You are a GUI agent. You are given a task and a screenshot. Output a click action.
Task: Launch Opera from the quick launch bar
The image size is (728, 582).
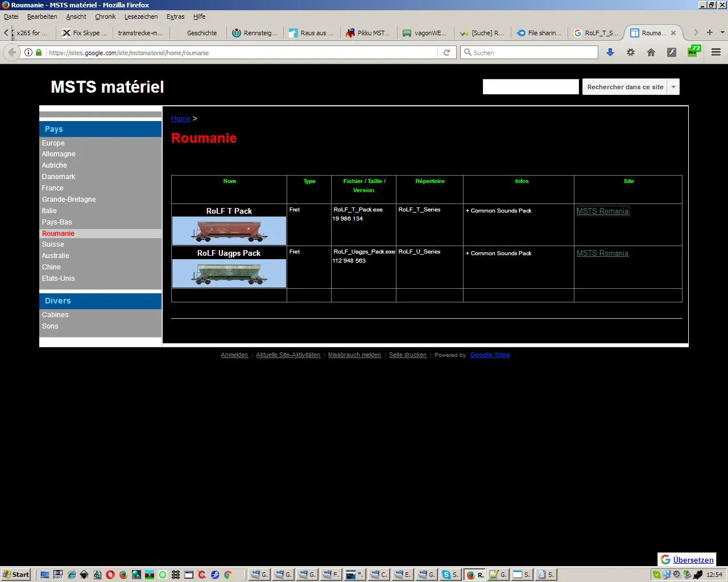[x=110, y=575]
